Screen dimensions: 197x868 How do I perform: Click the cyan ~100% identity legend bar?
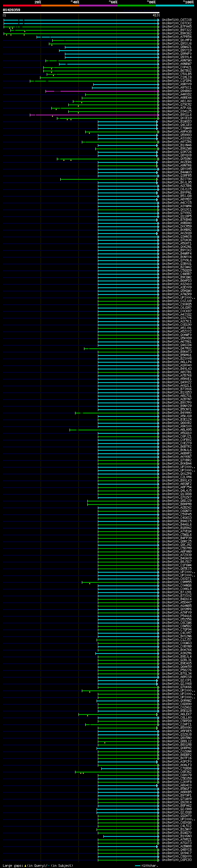[x=175, y=6]
